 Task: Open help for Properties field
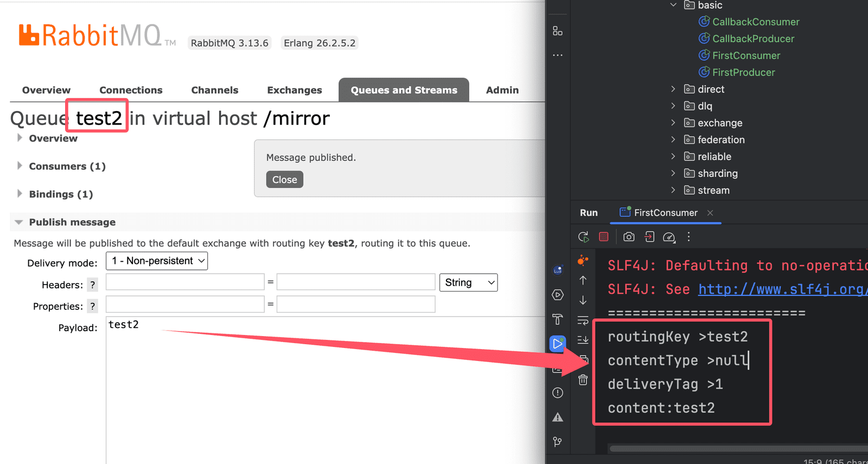click(93, 306)
